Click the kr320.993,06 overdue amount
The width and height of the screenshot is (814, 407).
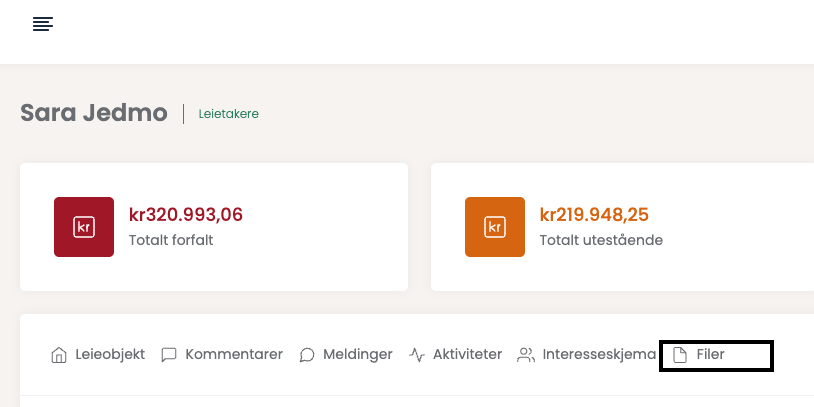[186, 214]
